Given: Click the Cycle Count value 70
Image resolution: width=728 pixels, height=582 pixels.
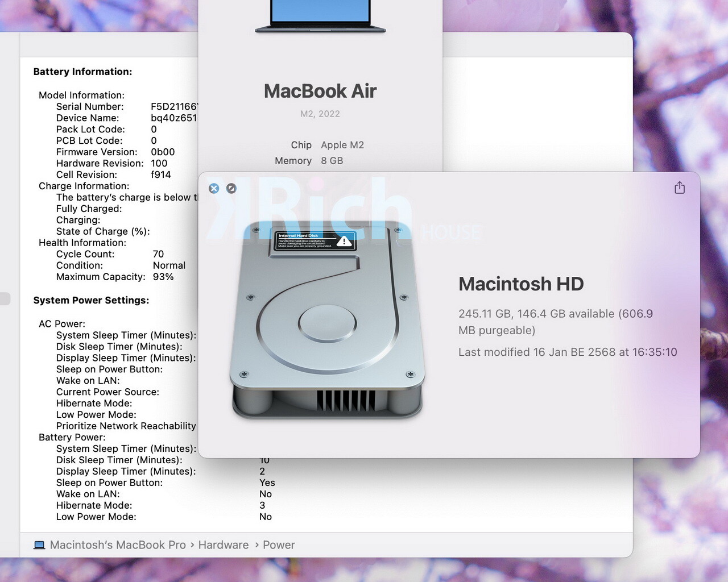Looking at the screenshot, I should point(158,254).
